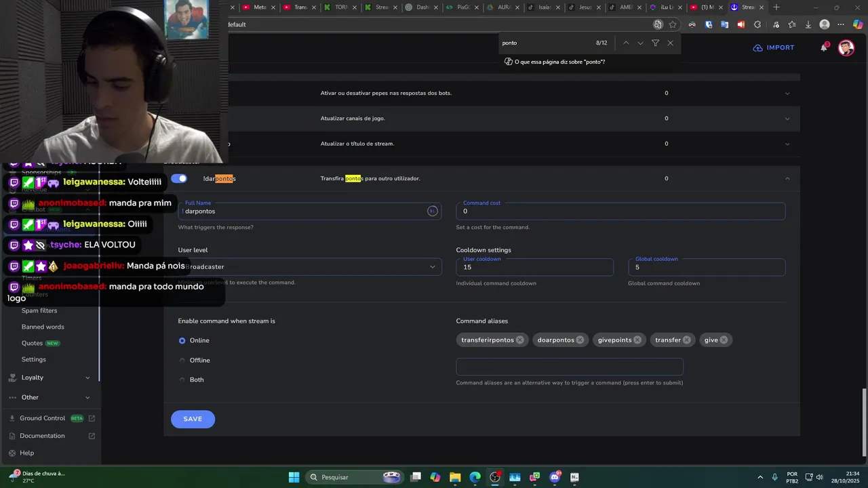The height and width of the screenshot is (488, 868).
Task: Open Documentation external link icon
Action: coord(92,436)
